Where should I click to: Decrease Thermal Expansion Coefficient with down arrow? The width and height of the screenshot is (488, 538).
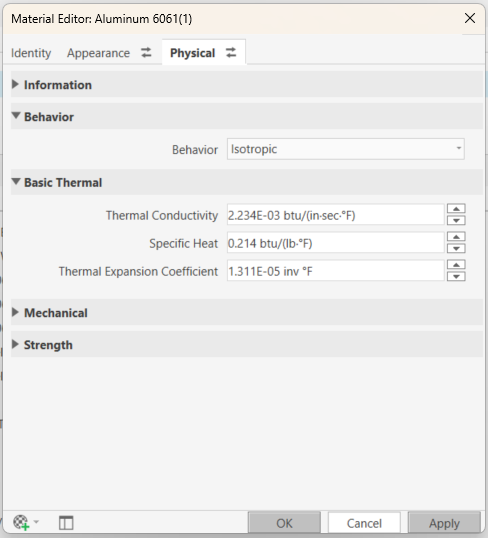pos(456,276)
